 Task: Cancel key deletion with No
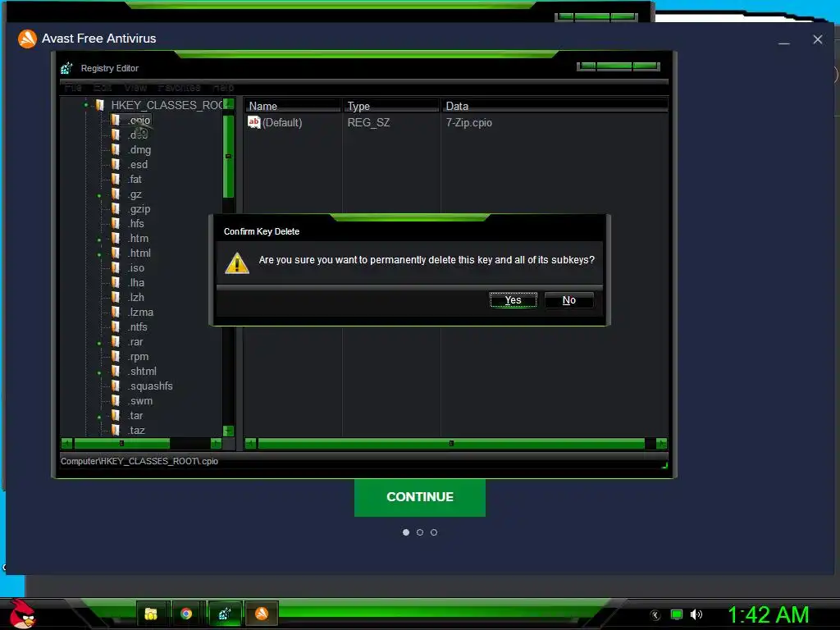pyautogui.click(x=569, y=300)
